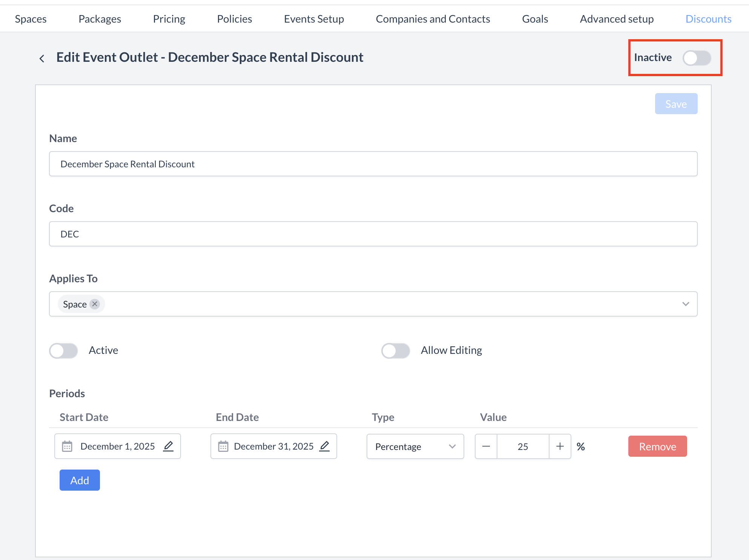The width and height of the screenshot is (749, 560).
Task: Remove the Space tag using its X icon
Action: [x=95, y=304]
